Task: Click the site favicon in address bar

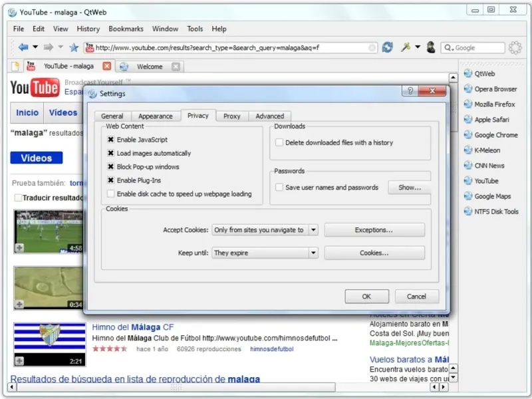Action: pyautogui.click(x=90, y=47)
